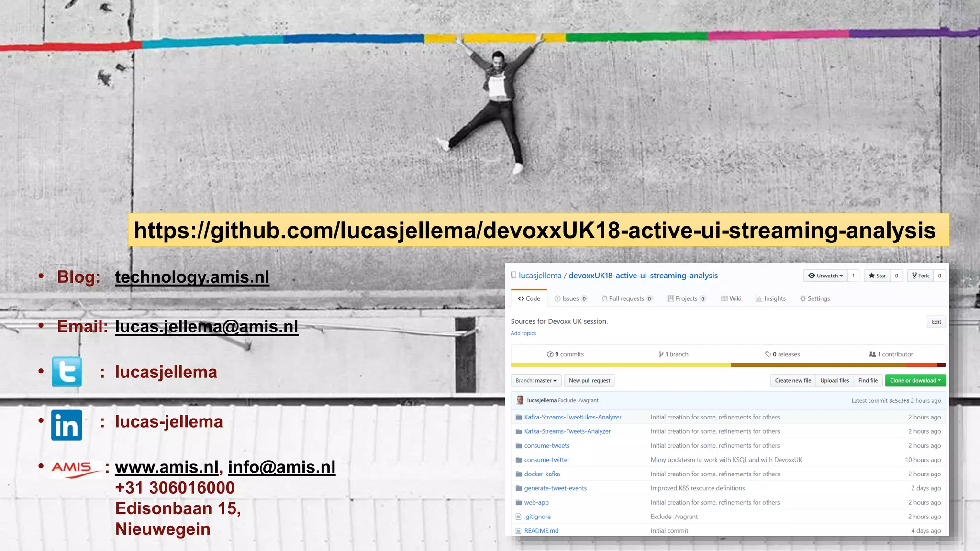Screen dimensions: 980x551
Task: Click folder icon for Kafka-Streams-TweetLikes-Analyzer
Action: coord(518,417)
